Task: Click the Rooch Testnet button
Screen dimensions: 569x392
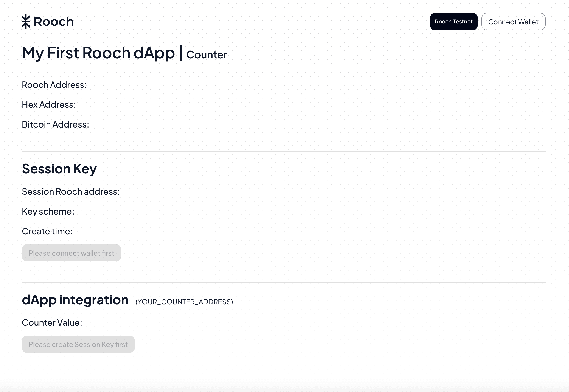Action: (454, 22)
